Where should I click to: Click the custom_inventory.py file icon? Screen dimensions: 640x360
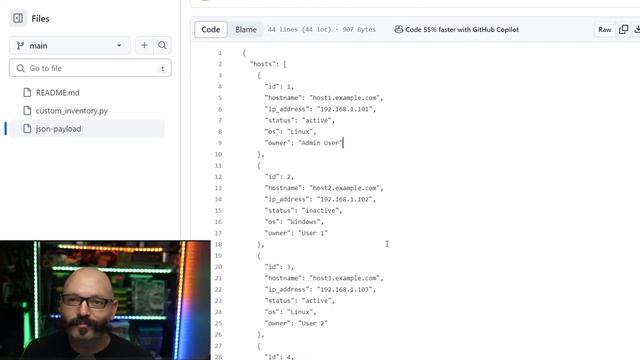tap(27, 111)
